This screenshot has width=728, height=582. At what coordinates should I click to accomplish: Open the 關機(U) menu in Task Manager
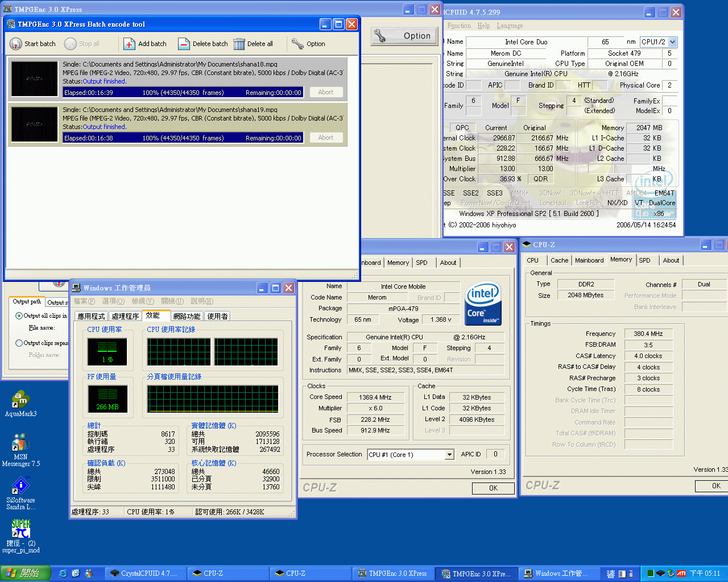172,301
